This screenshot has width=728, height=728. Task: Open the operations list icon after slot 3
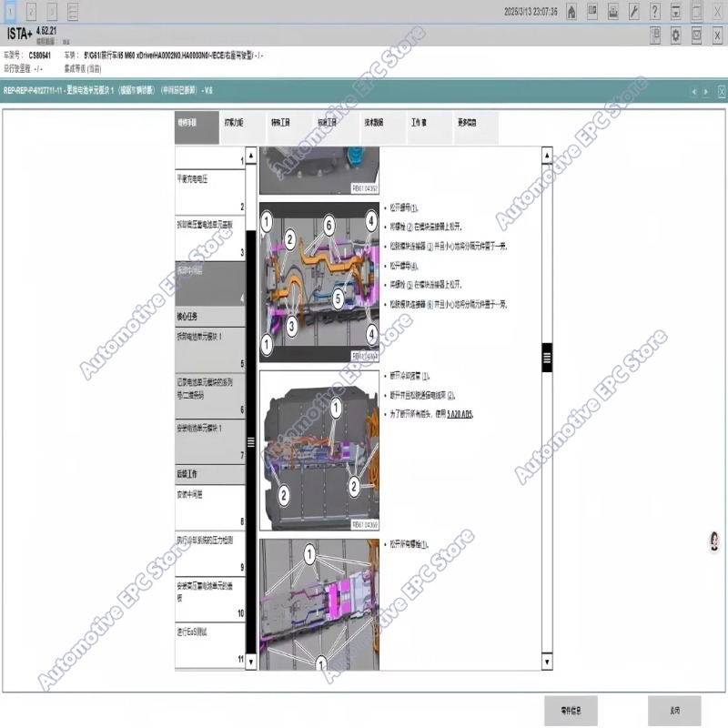[x=73, y=12]
